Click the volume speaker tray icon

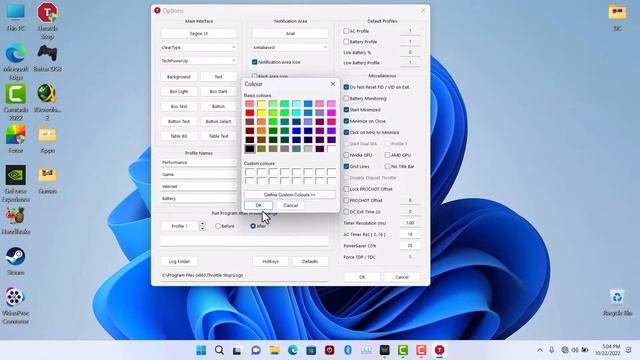[x=575, y=350]
